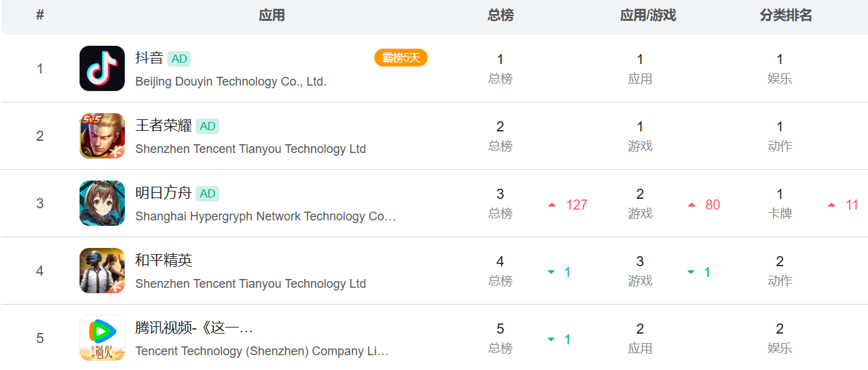Open the 和平精英 app title link

click(164, 260)
